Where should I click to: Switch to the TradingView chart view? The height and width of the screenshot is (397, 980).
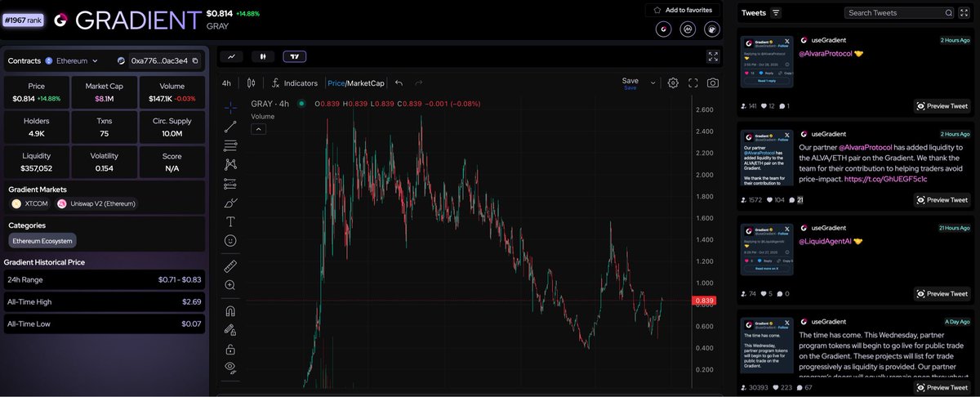click(x=294, y=56)
